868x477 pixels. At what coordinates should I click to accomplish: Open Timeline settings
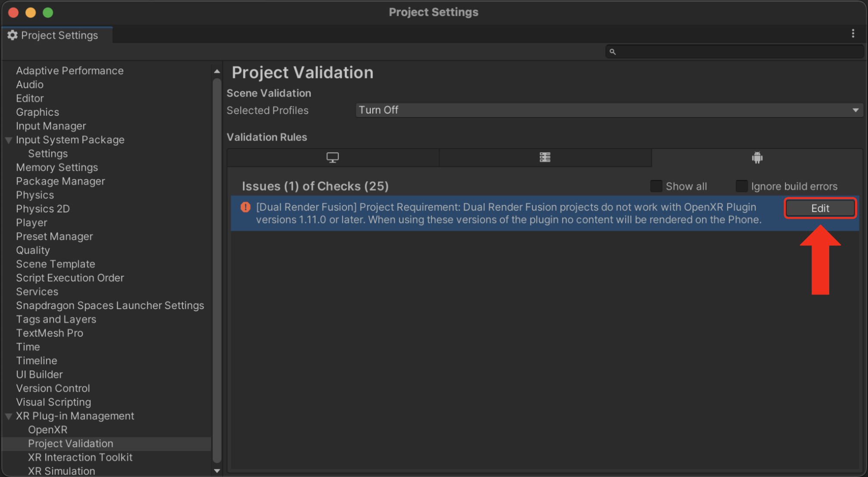point(37,360)
